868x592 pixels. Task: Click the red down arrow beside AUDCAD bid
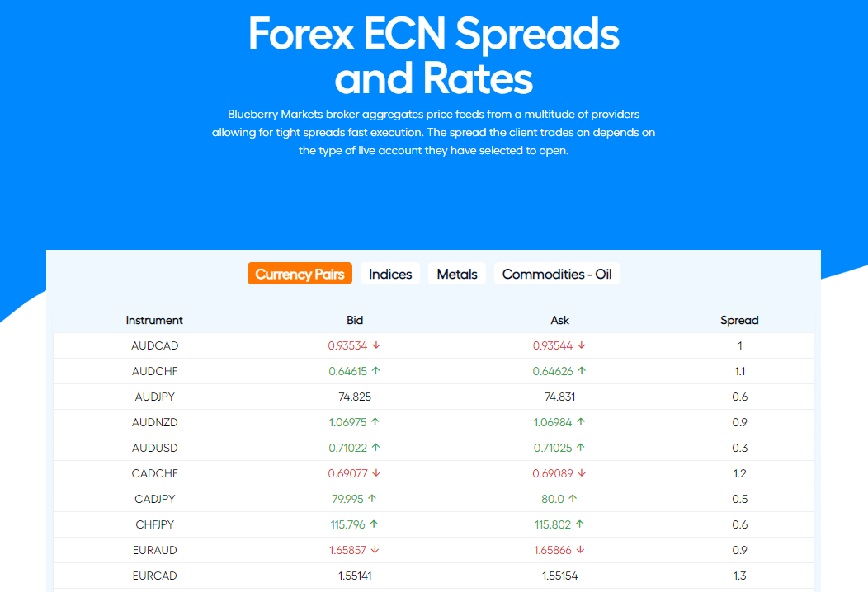pos(376,345)
